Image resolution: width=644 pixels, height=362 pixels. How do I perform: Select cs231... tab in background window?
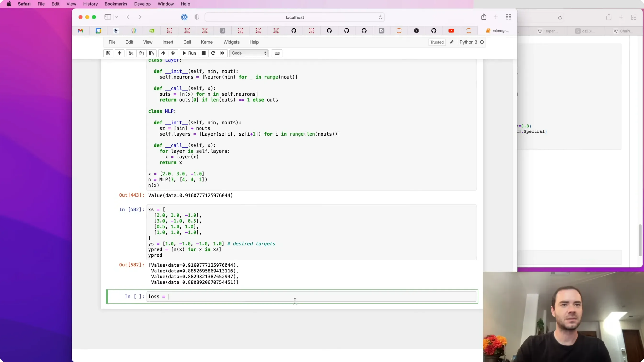pos(586,31)
